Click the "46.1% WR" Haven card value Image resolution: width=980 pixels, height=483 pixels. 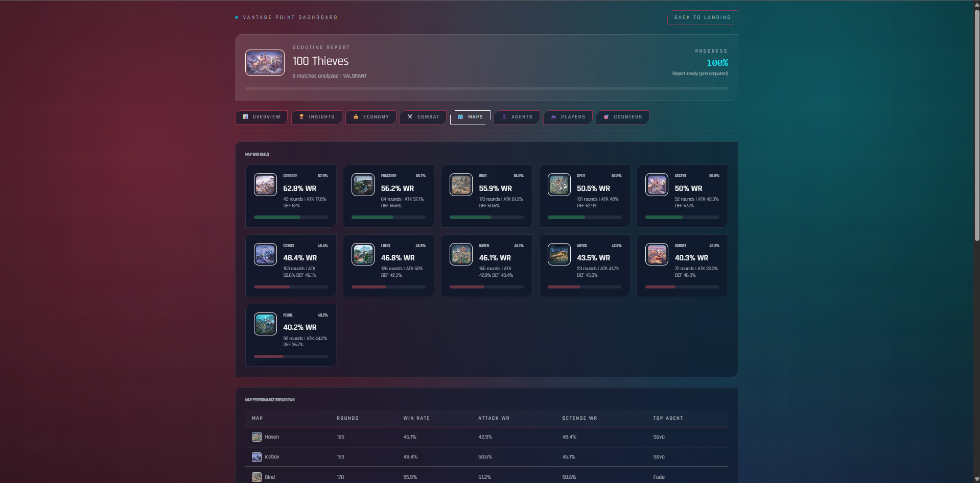[495, 258]
